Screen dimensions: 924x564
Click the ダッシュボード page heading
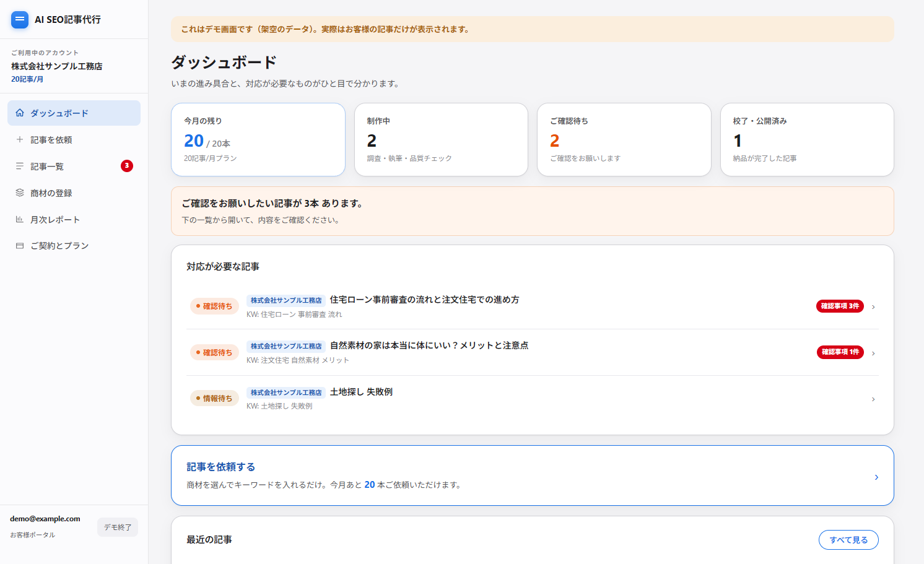click(224, 62)
